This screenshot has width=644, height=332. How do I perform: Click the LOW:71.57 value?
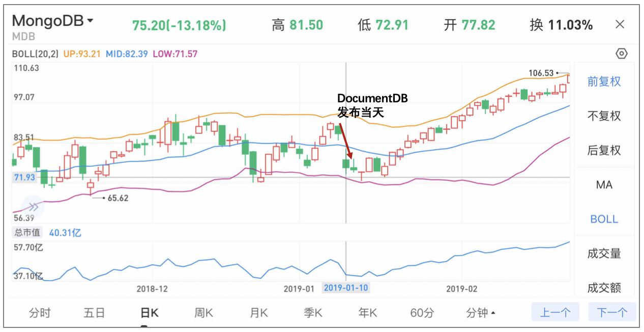175,53
